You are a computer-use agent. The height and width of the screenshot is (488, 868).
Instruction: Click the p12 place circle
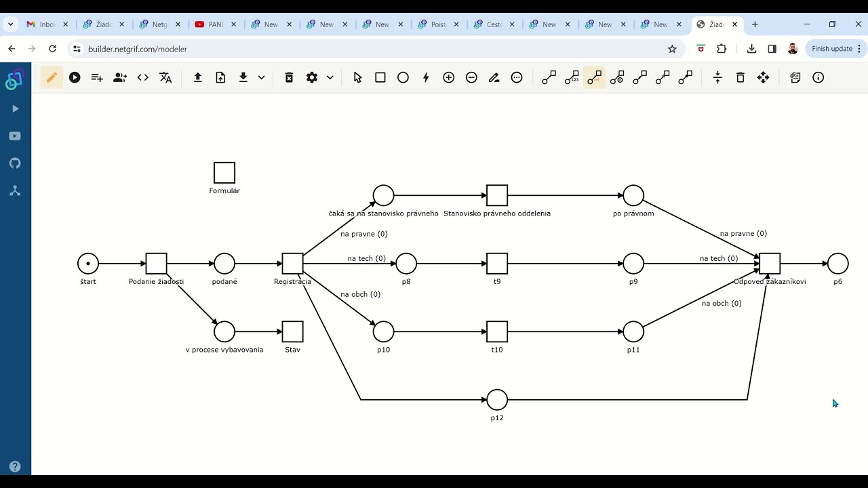[497, 400]
